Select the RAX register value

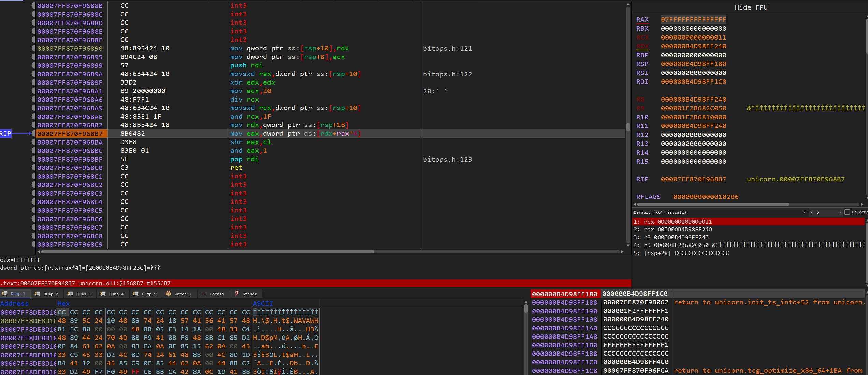[693, 20]
